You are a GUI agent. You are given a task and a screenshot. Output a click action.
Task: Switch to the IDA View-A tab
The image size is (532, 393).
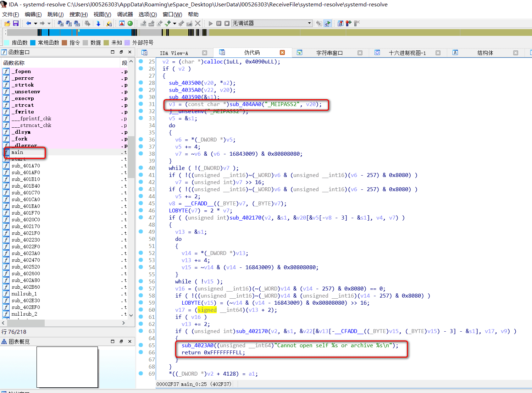[x=174, y=53]
